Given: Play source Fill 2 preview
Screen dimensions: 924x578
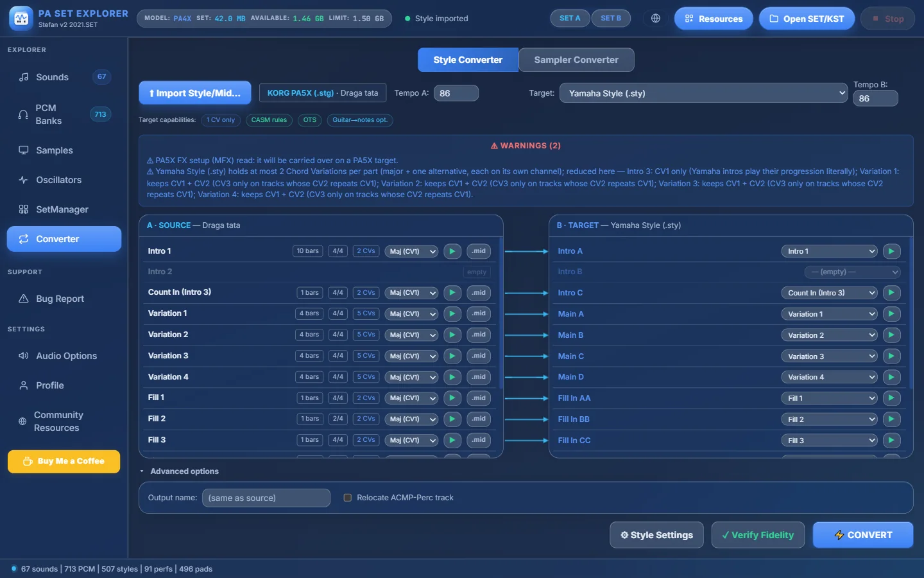Looking at the screenshot, I should pos(452,419).
